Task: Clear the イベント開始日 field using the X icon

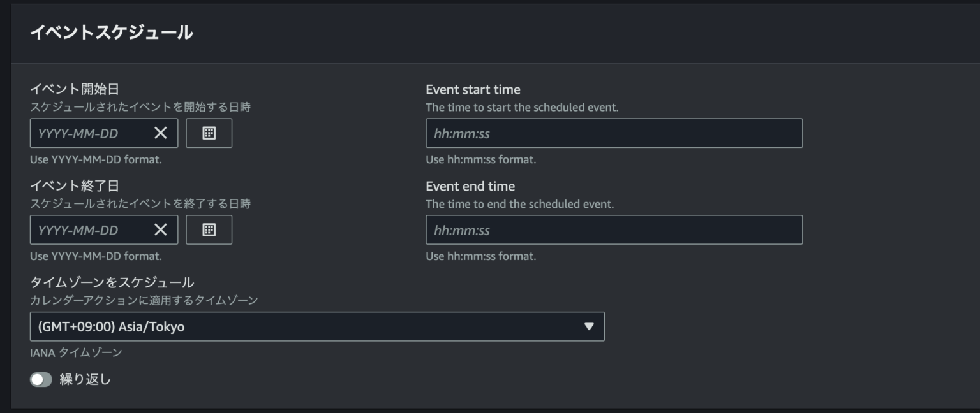Action: (161, 133)
